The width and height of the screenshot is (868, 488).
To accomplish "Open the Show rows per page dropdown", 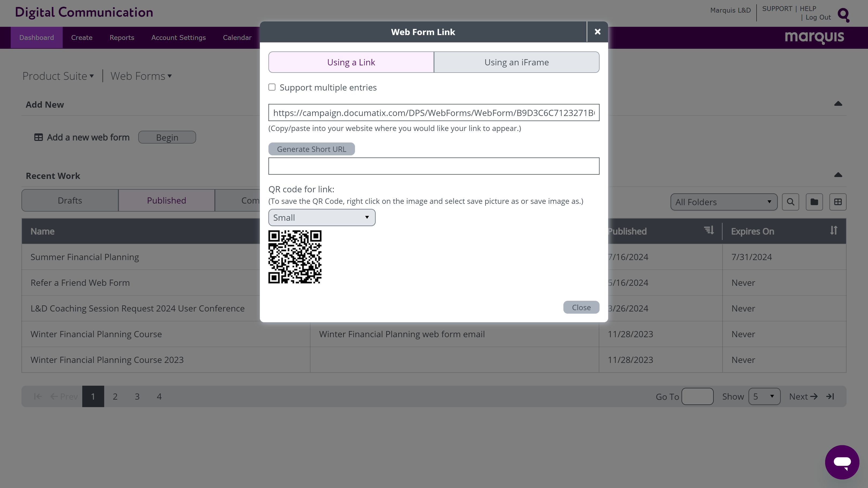I will (764, 396).
